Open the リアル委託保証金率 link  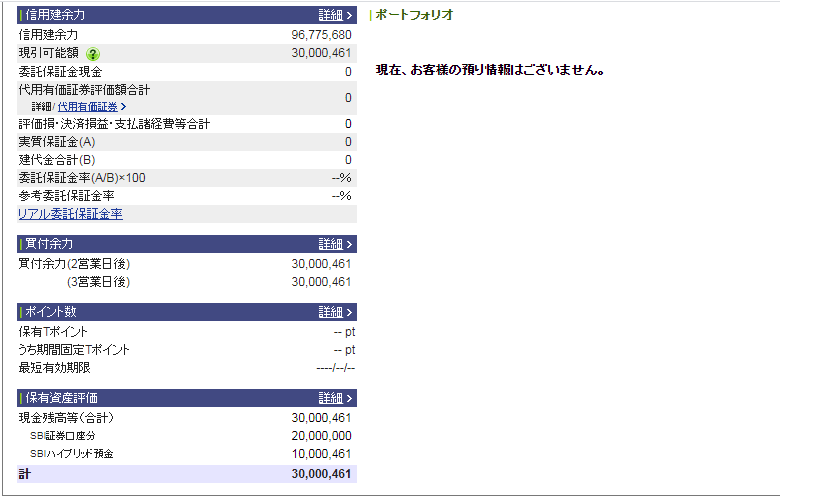70,214
